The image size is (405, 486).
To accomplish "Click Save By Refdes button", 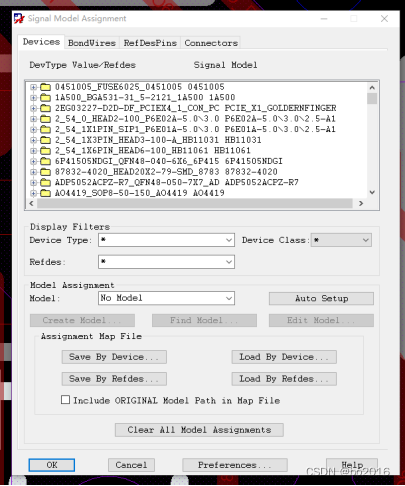I will [114, 379].
